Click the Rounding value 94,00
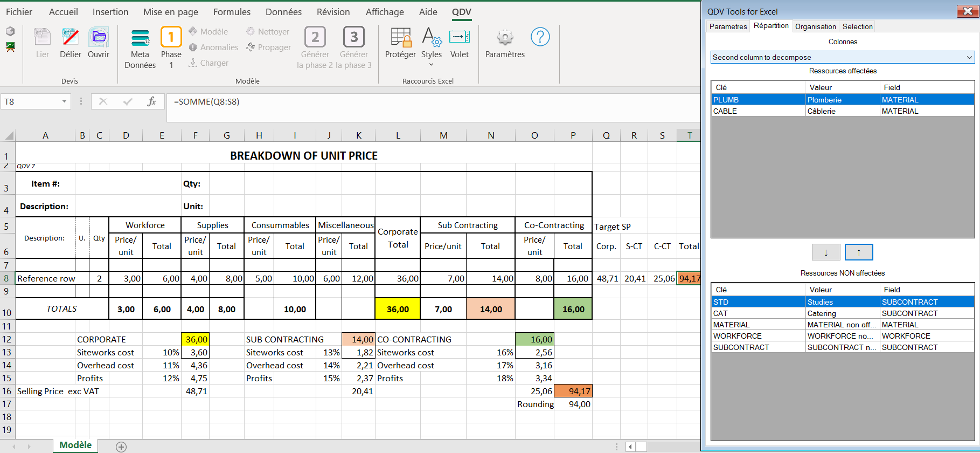The width and height of the screenshot is (980, 453). click(x=573, y=404)
